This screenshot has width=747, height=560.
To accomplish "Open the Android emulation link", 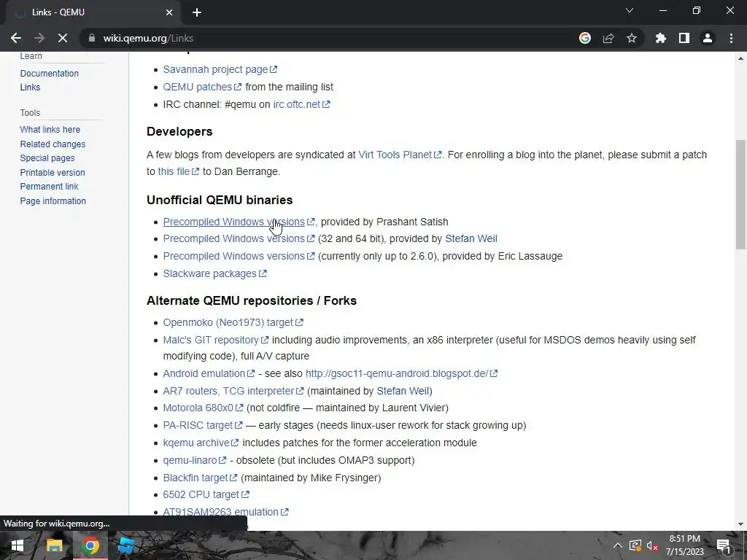I will (209, 374).
